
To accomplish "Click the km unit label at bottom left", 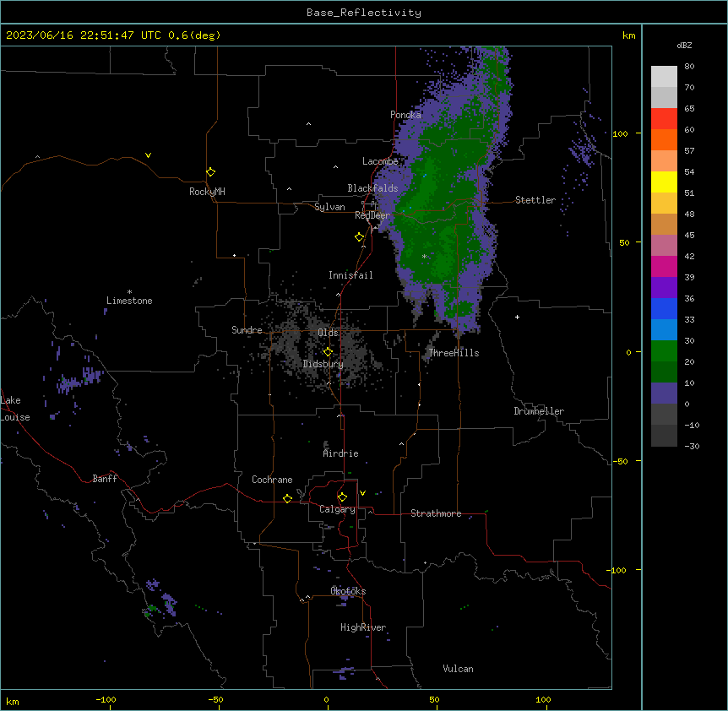I will [13, 701].
